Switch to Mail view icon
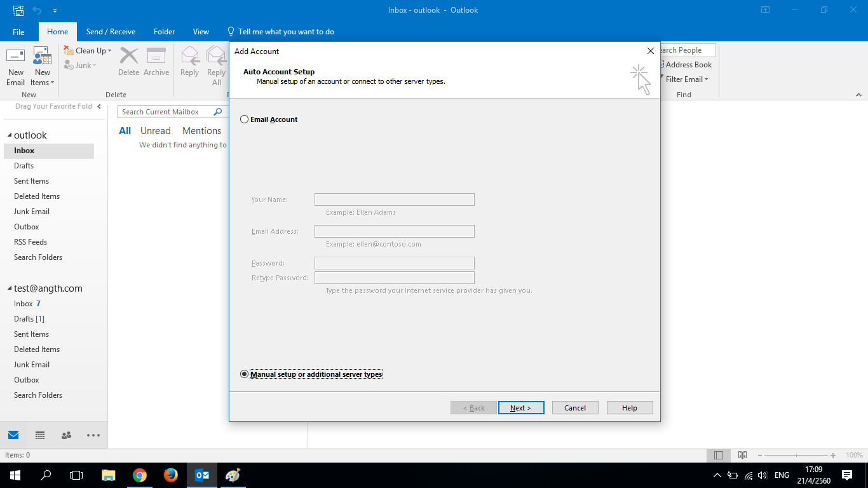Viewport: 868px width, 488px height. pyautogui.click(x=13, y=435)
